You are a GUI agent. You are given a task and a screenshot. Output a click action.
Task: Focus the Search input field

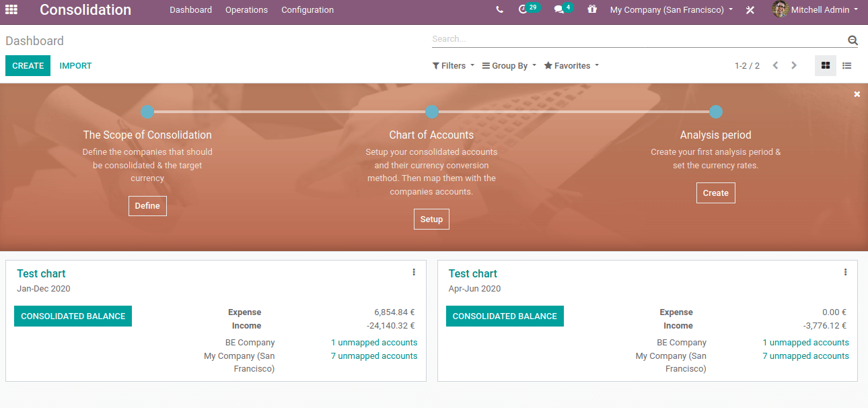638,39
